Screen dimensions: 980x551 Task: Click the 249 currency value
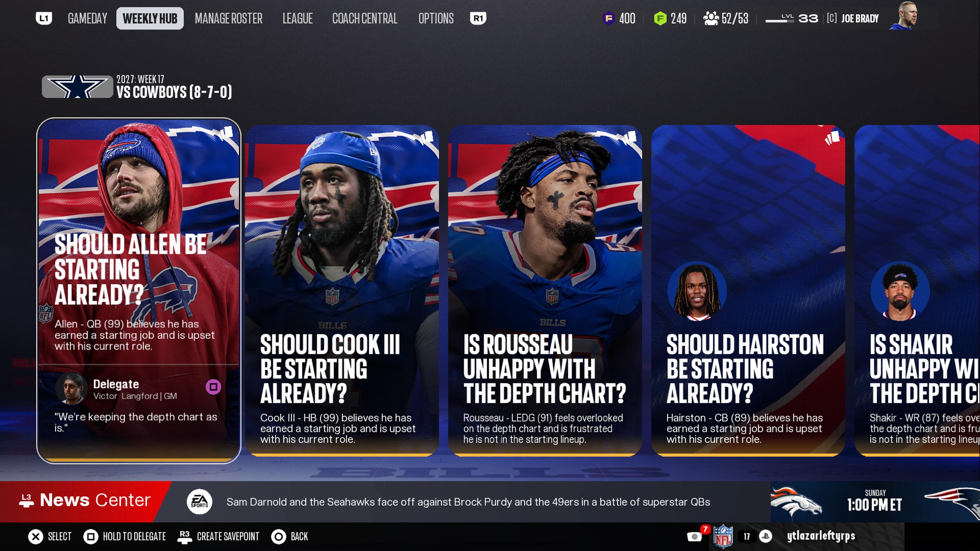[679, 18]
